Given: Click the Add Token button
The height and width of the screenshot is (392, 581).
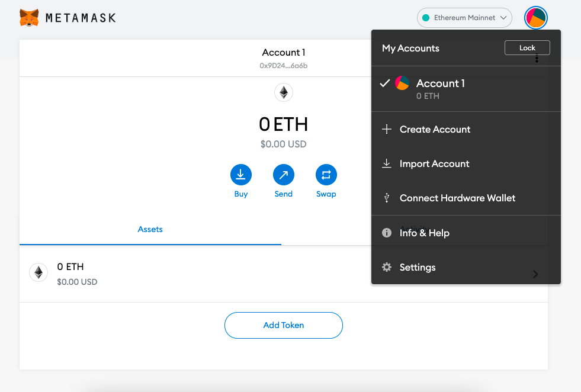Looking at the screenshot, I should pos(284,325).
